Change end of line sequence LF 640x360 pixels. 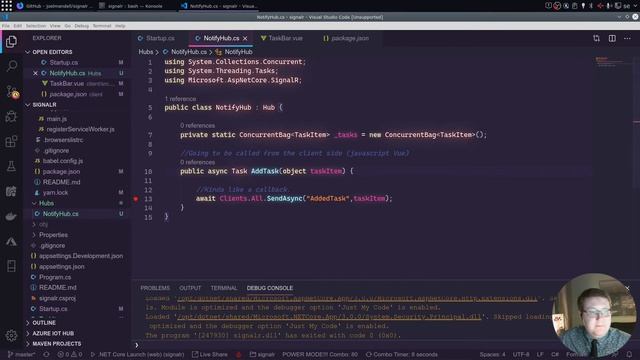coord(540,354)
